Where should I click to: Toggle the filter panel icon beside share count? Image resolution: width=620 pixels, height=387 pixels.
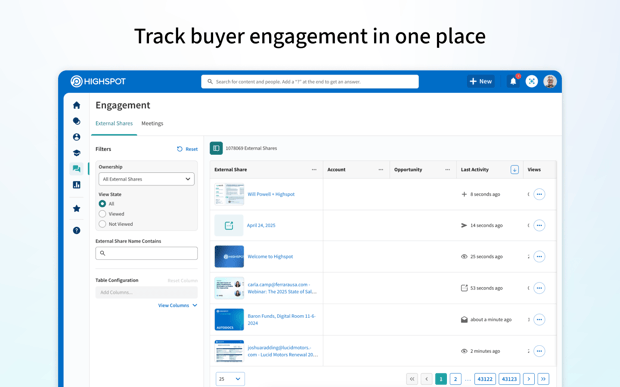(x=216, y=148)
